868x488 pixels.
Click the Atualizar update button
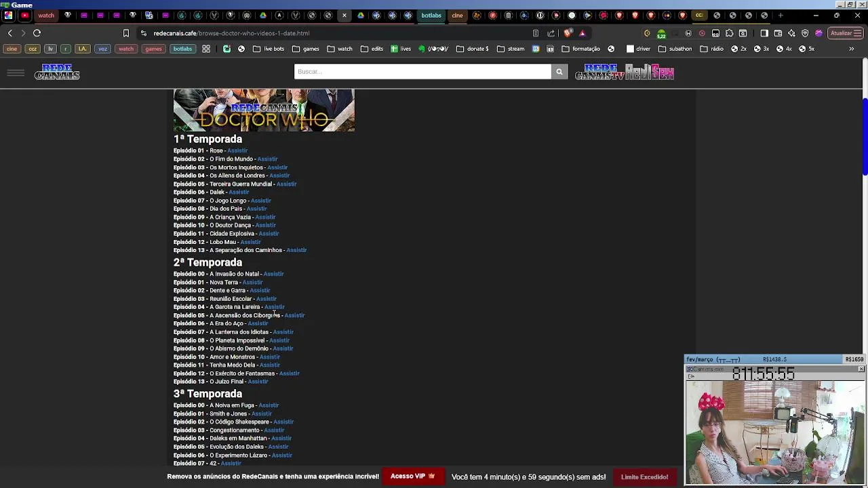(844, 33)
